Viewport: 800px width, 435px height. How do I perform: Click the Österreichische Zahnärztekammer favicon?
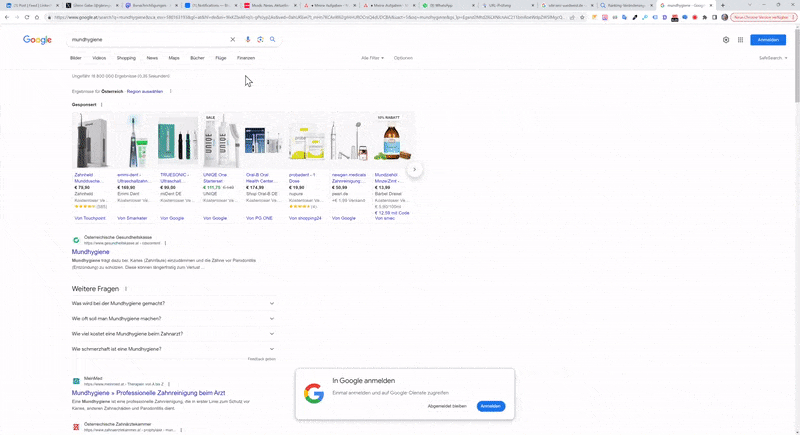pyautogui.click(x=76, y=427)
